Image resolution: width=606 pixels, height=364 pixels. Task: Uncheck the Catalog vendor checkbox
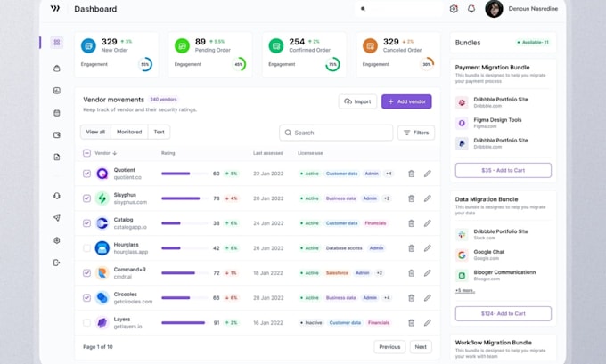point(86,223)
